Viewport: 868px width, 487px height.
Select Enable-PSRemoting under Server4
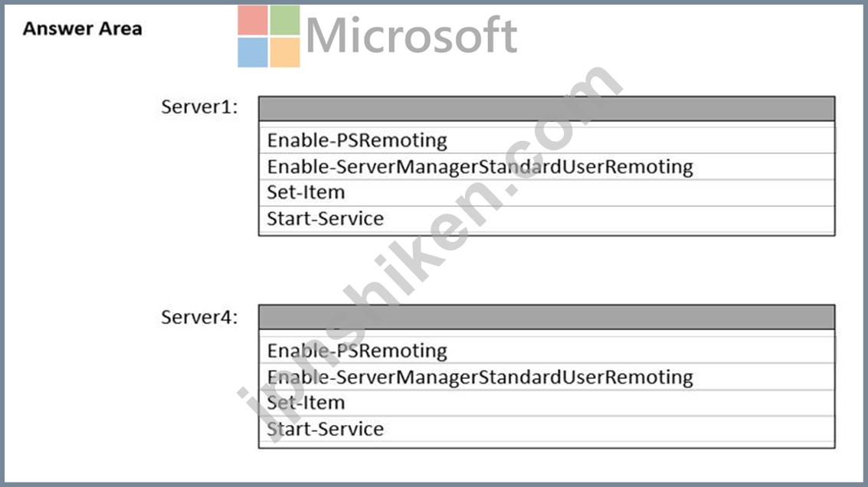546,351
